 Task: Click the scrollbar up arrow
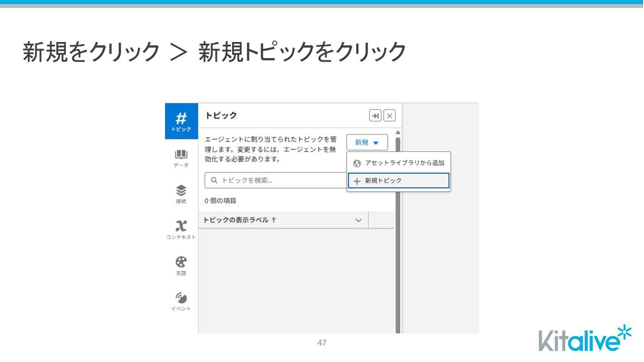(x=398, y=132)
